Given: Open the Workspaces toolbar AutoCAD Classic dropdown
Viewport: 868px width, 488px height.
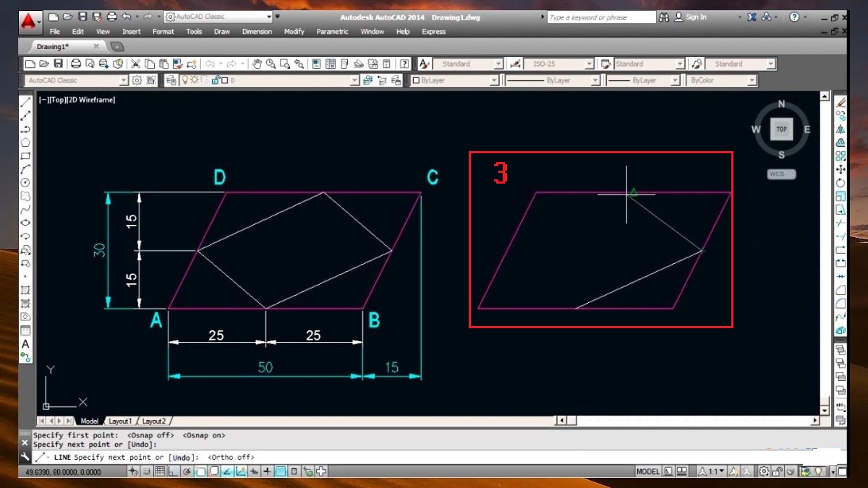Looking at the screenshot, I should pyautogui.click(x=123, y=80).
